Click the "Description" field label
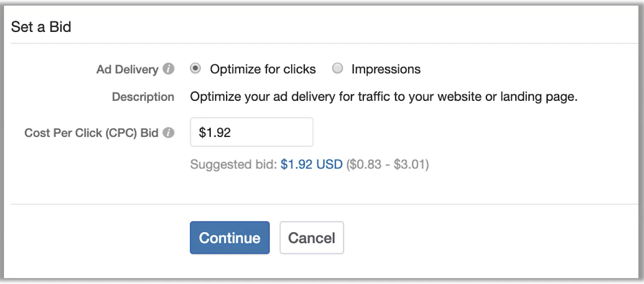The image size is (644, 284). tap(143, 97)
